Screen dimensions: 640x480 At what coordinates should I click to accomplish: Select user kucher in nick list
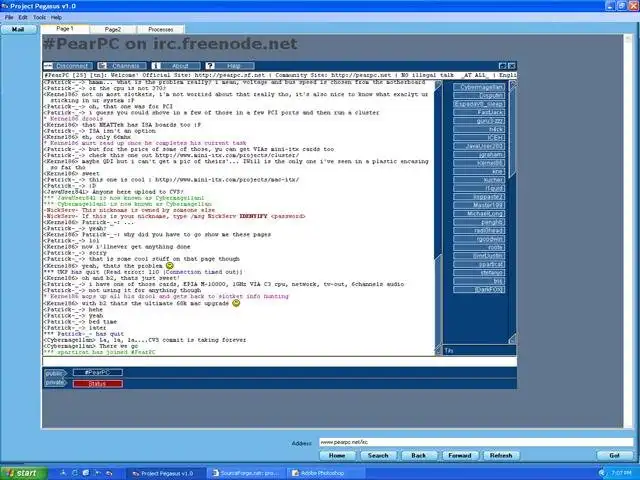tap(479, 180)
